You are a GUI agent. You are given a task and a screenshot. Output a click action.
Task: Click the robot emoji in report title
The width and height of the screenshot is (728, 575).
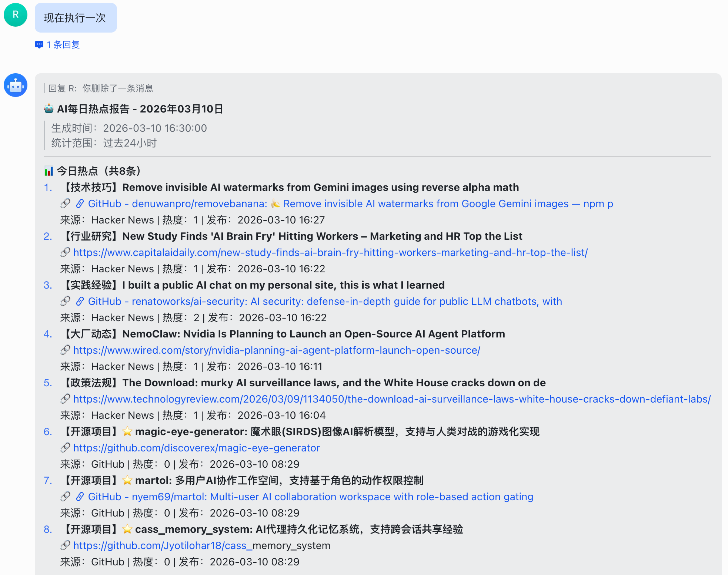point(49,109)
